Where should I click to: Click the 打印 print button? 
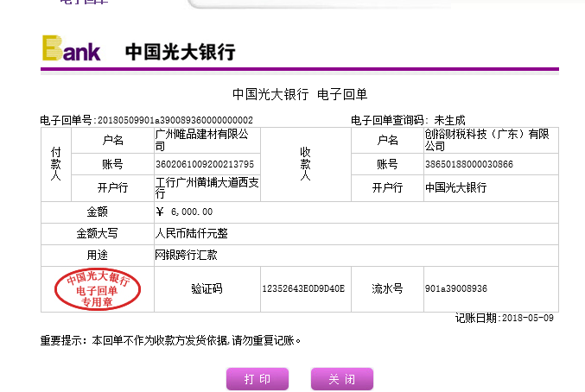point(258,379)
